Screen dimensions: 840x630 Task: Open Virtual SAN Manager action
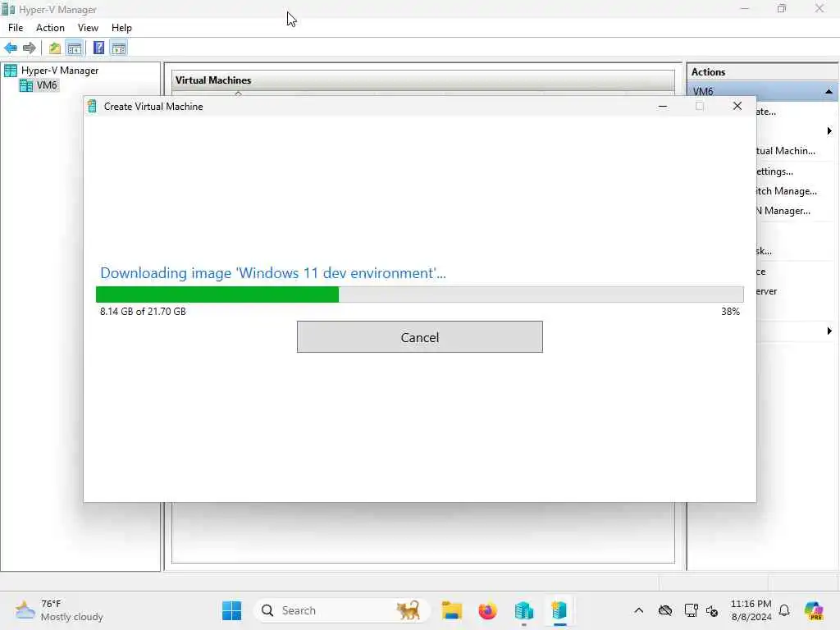(783, 211)
